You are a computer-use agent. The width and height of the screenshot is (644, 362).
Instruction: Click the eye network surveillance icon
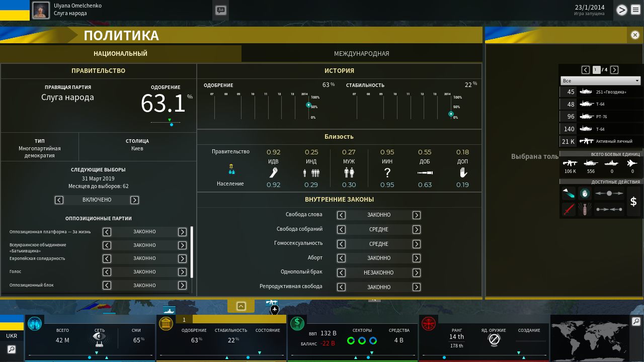(x=99, y=338)
